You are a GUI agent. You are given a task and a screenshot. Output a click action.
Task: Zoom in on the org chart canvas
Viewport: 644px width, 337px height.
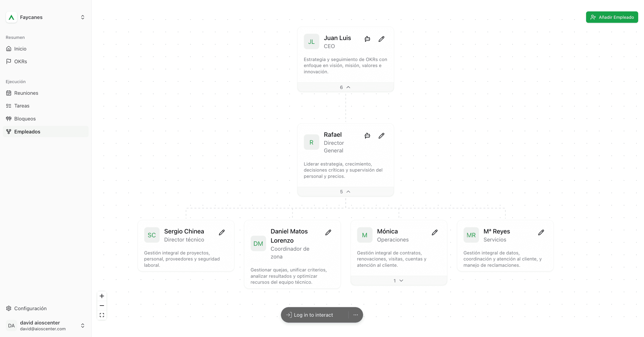point(102,296)
